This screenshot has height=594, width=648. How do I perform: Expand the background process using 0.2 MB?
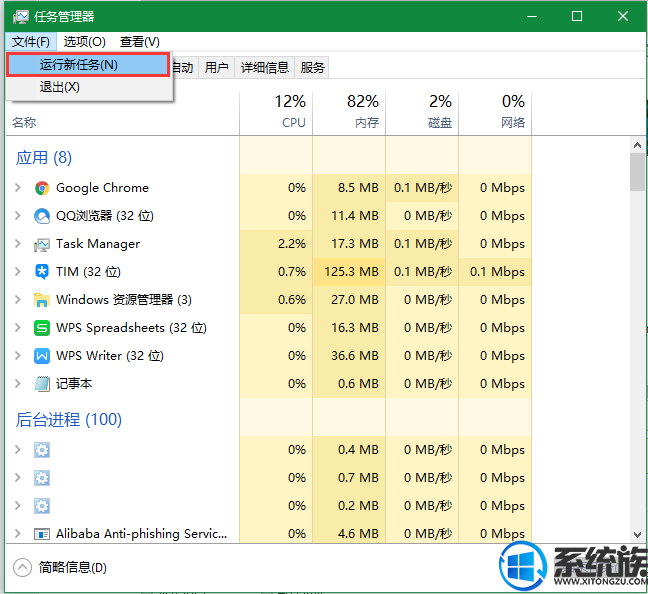click(x=17, y=506)
